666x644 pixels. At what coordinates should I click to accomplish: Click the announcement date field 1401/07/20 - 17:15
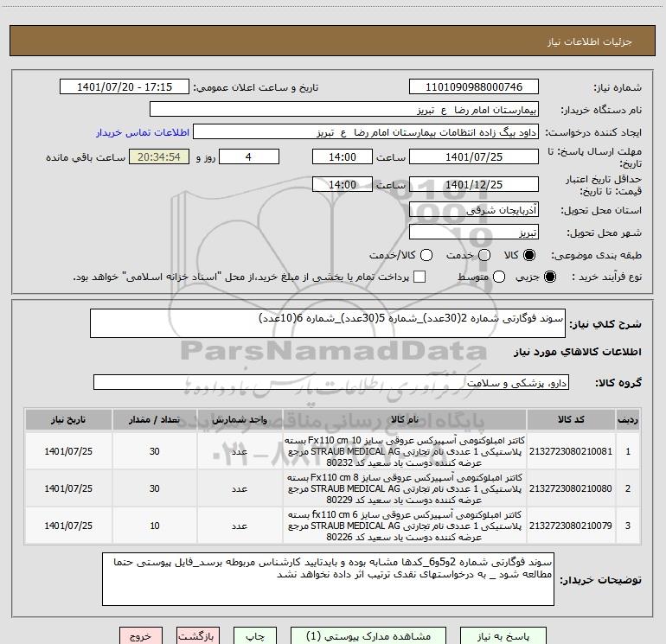click(125, 86)
